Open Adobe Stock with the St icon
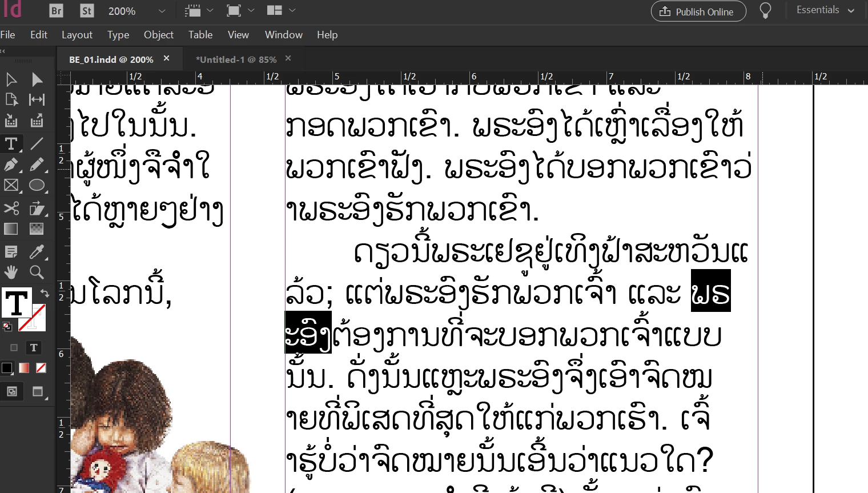868x493 pixels. click(x=87, y=10)
